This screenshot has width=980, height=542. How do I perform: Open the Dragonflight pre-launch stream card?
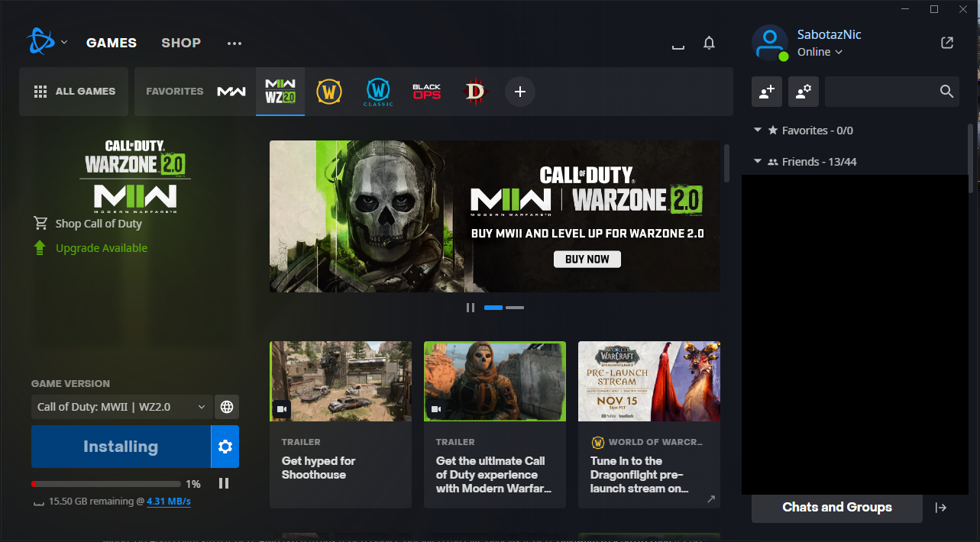click(649, 424)
